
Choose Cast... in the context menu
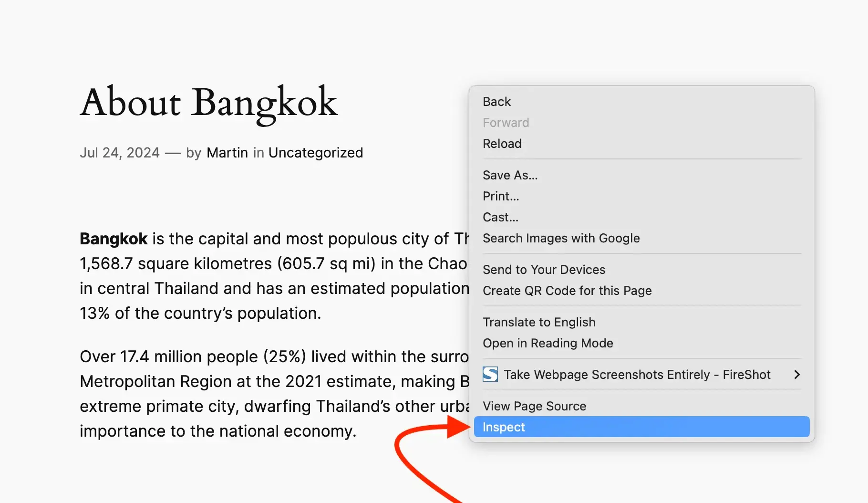point(641,217)
